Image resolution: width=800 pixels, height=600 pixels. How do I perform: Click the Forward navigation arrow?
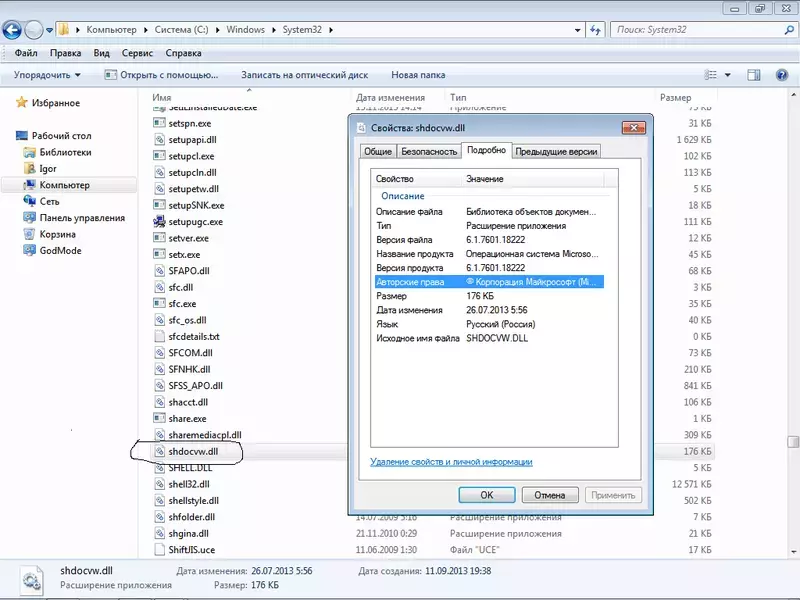point(34,30)
